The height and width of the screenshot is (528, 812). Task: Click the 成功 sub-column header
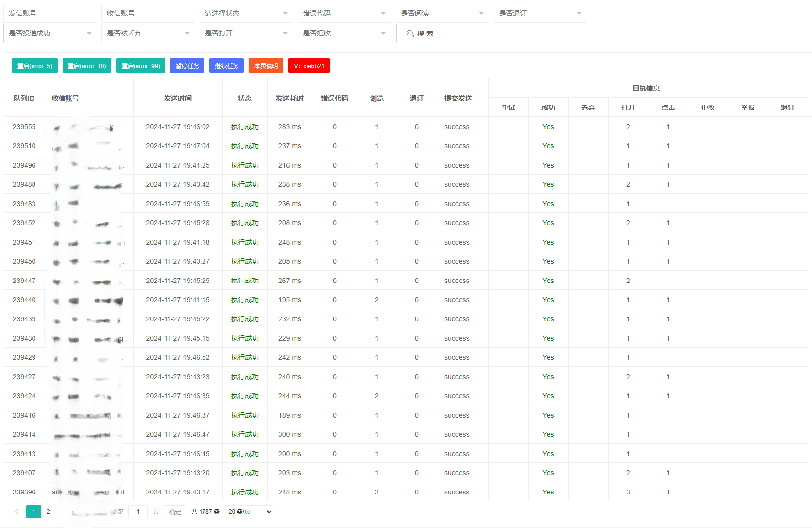point(548,107)
